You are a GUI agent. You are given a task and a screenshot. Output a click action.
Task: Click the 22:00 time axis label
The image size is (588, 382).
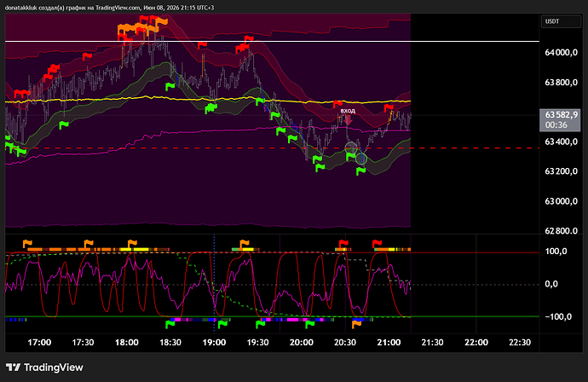[x=476, y=342]
